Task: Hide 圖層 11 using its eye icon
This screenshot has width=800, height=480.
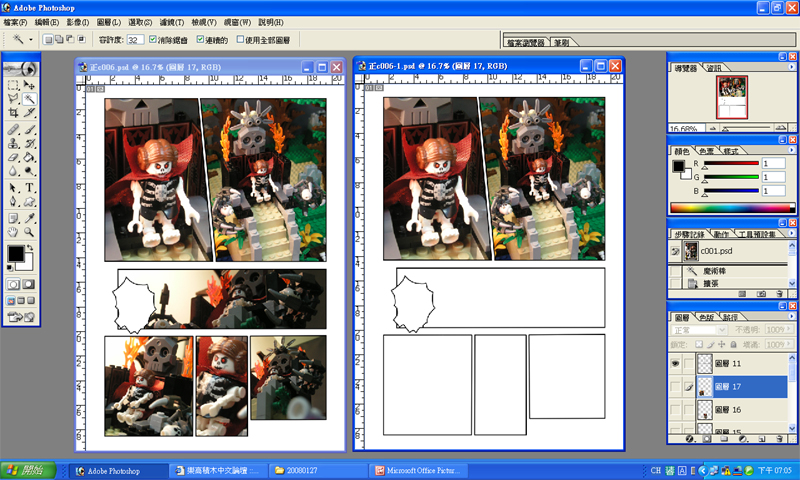Action: pos(675,363)
